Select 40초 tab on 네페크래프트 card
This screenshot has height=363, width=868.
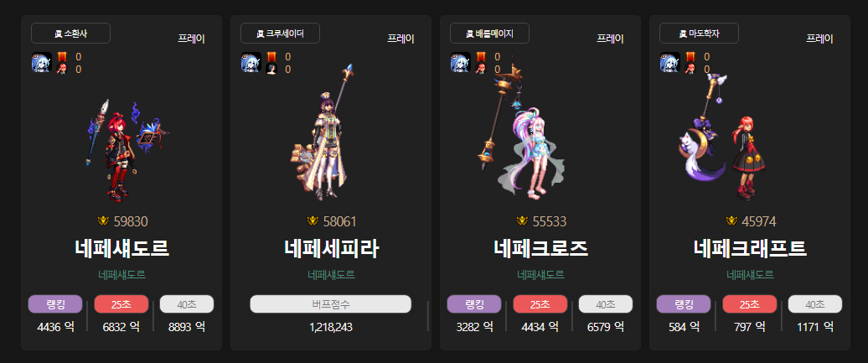point(815,304)
